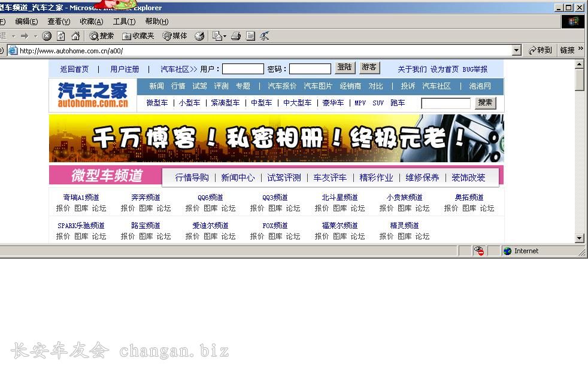Expand the Links (链接) toolbar chevron
This screenshot has height=367, width=588.
click(x=581, y=48)
